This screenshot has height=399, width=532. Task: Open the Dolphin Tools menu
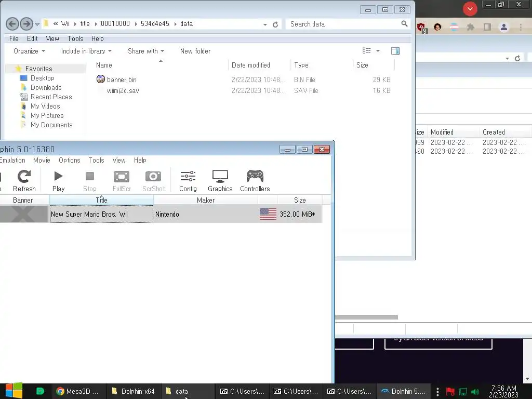tap(96, 160)
